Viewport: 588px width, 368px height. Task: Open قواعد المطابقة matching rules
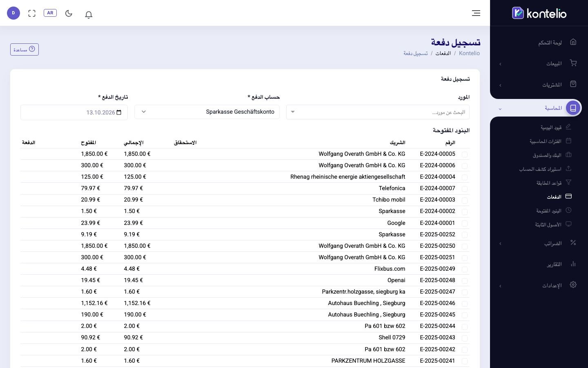coord(549,183)
